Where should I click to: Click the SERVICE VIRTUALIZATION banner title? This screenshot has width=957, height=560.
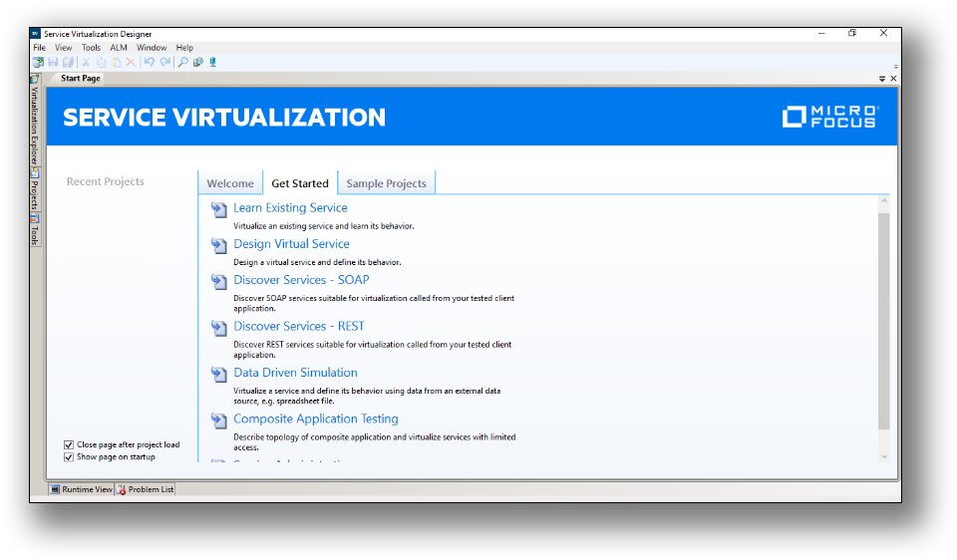tap(224, 118)
